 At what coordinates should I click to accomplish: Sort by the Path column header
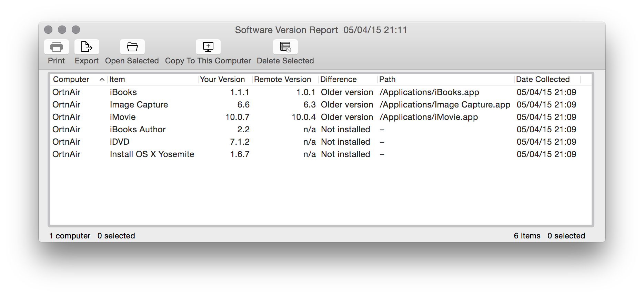(388, 80)
